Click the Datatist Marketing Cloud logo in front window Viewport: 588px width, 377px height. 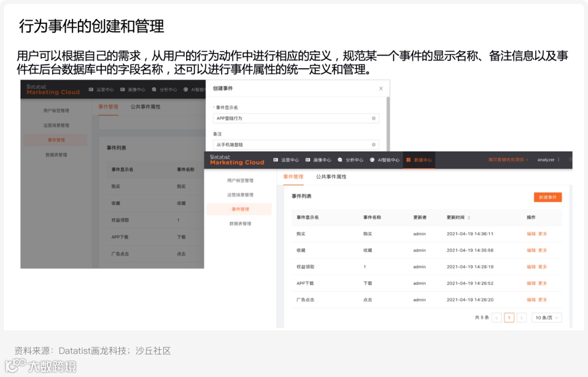(x=237, y=160)
